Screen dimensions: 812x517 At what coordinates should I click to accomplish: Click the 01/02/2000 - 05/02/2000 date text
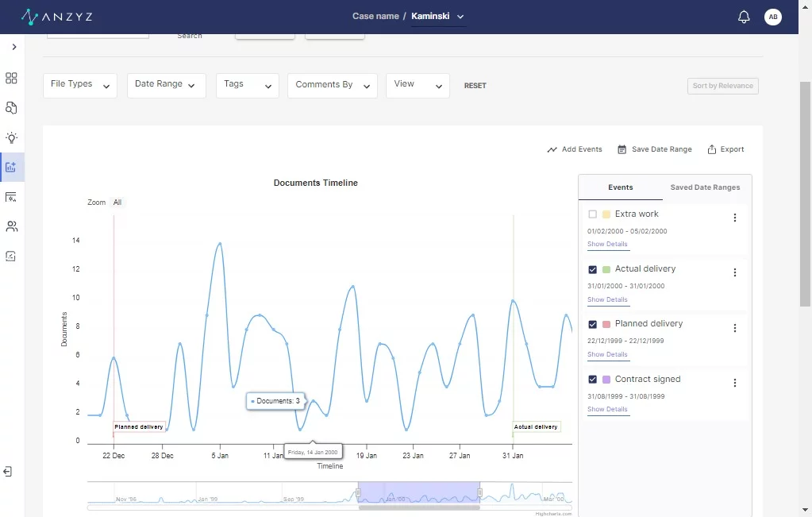[x=627, y=231]
